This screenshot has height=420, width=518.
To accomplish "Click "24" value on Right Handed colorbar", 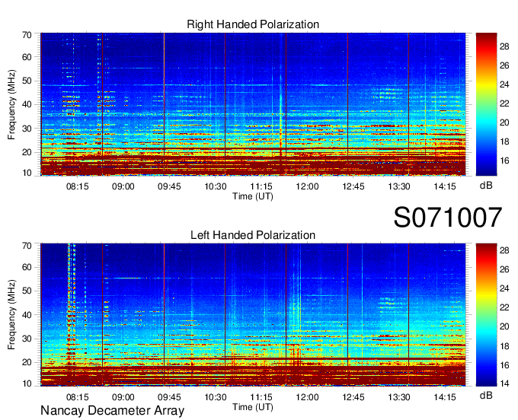I will [x=504, y=84].
